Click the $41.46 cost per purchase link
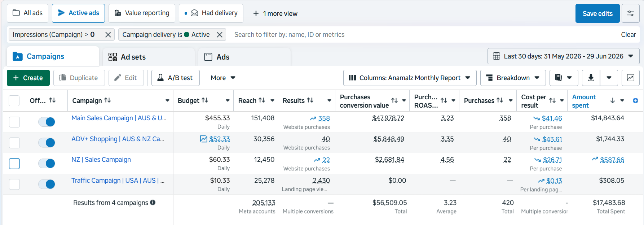Image resolution: width=644 pixels, height=225 pixels. (x=552, y=118)
